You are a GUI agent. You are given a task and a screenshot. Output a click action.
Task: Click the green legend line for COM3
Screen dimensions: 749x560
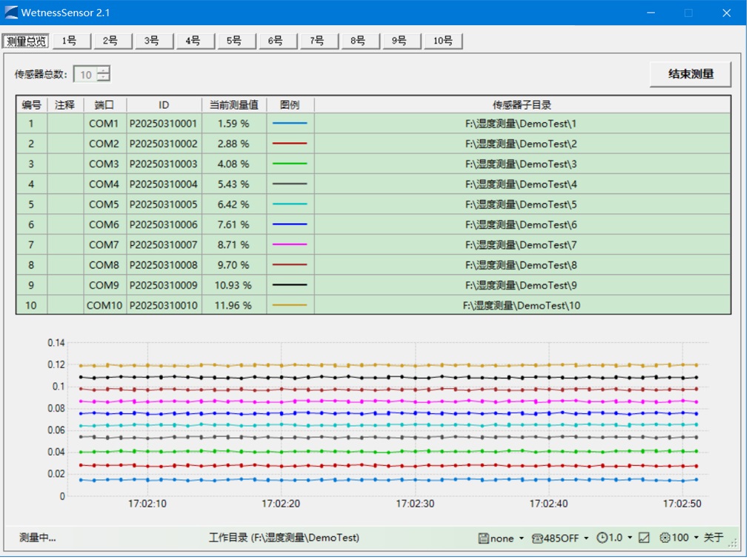pyautogui.click(x=290, y=164)
